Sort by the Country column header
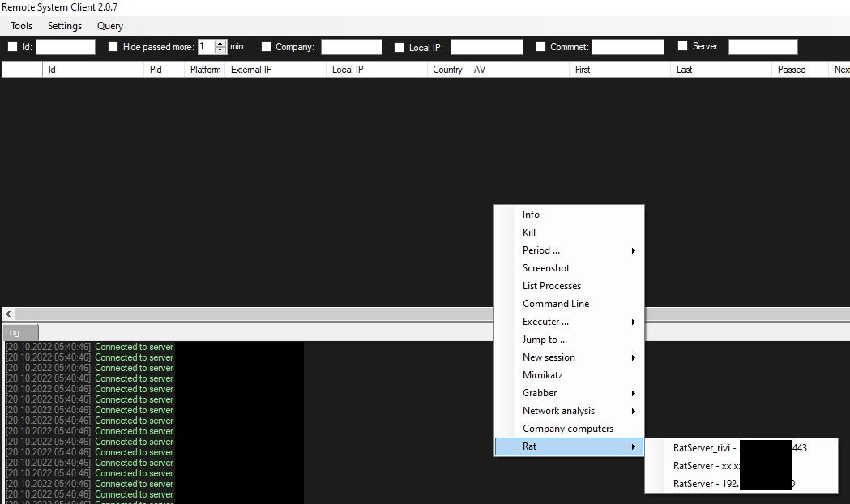850x504 pixels. [x=447, y=70]
